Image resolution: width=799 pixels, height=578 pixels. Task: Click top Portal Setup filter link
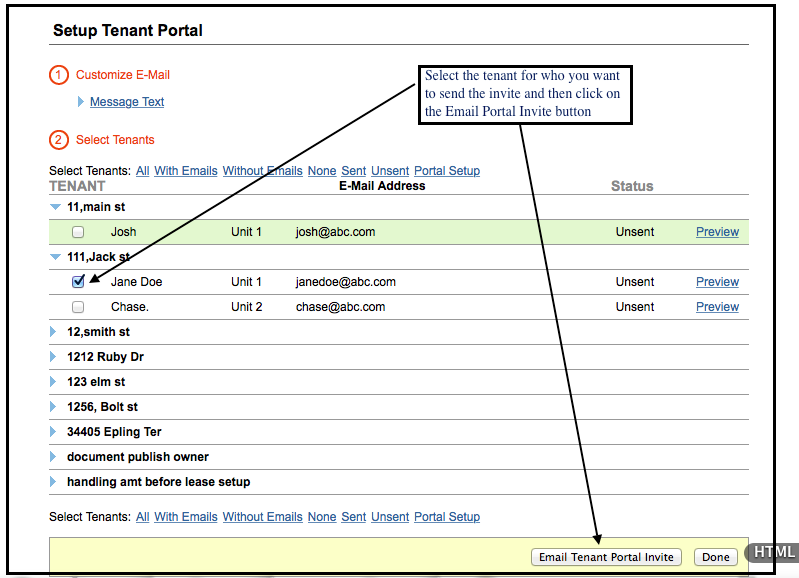pyautogui.click(x=447, y=171)
